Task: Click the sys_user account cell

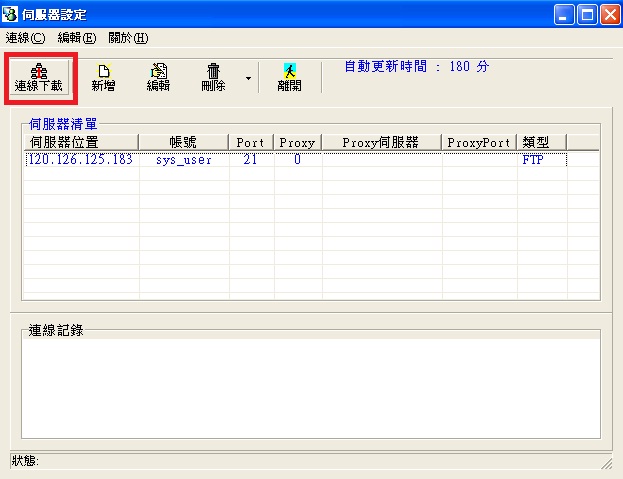Action: tap(184, 160)
